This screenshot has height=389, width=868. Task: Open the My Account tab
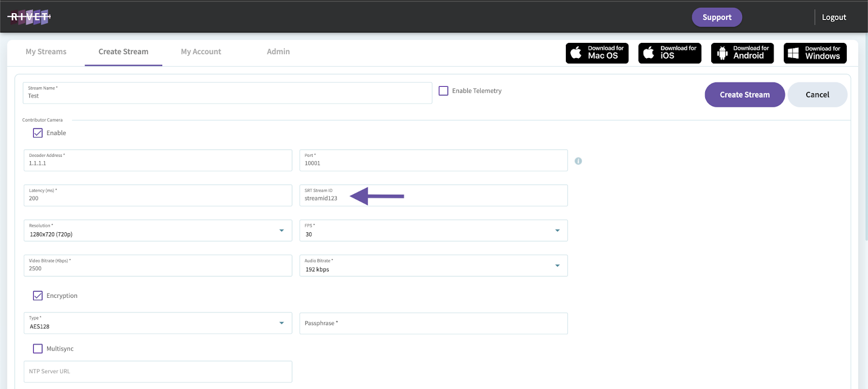[201, 52]
